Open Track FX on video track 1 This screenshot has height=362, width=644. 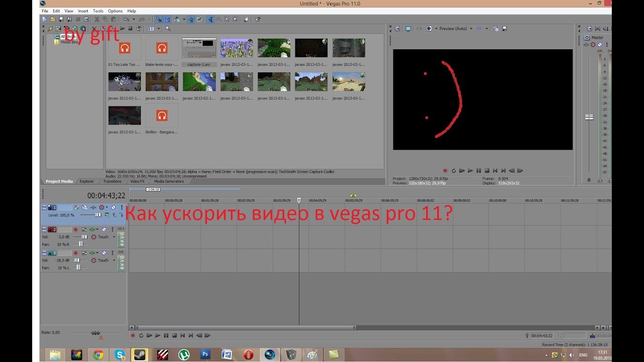point(93,207)
